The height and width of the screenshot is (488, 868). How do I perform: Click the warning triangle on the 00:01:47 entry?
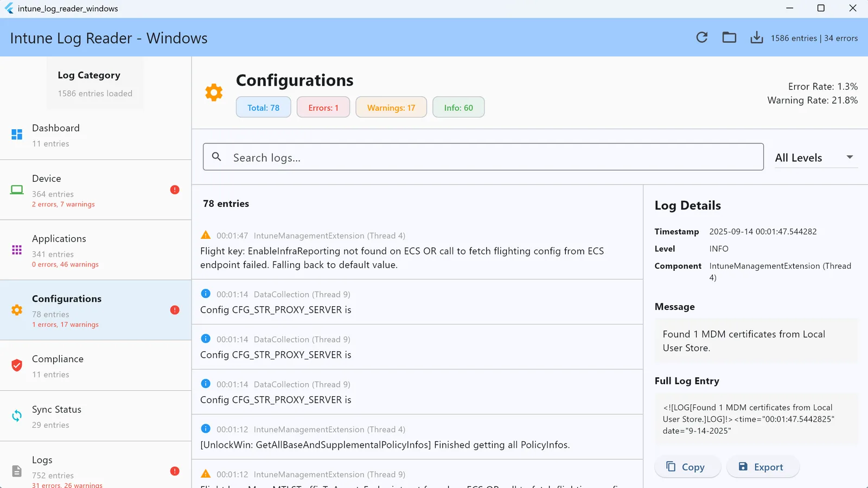pyautogui.click(x=206, y=235)
